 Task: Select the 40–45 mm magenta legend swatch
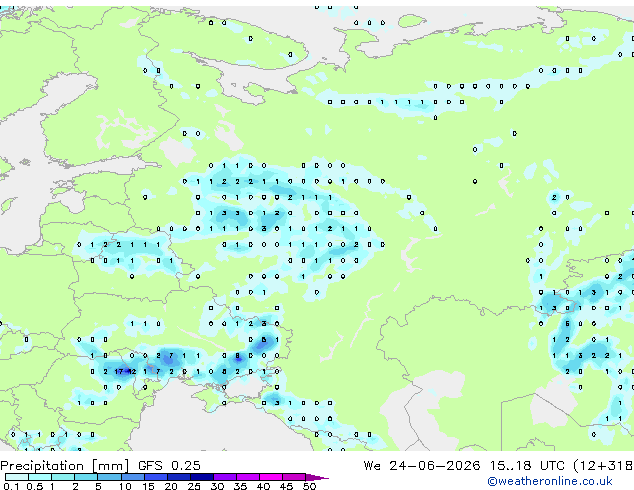tap(271, 477)
